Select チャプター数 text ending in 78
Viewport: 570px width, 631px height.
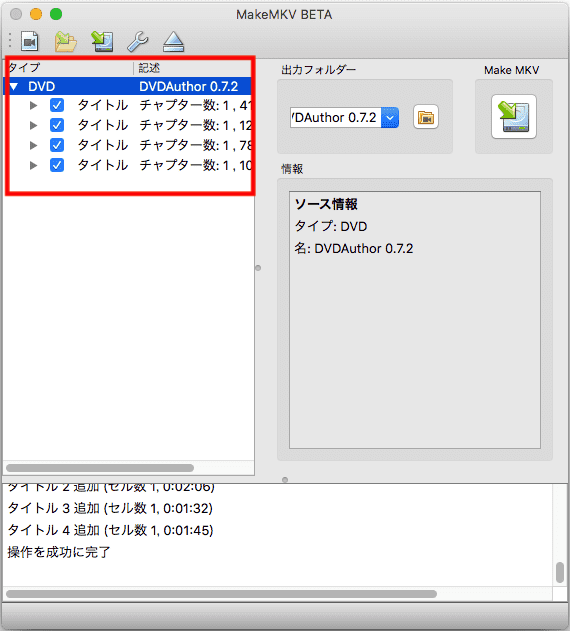(195, 145)
